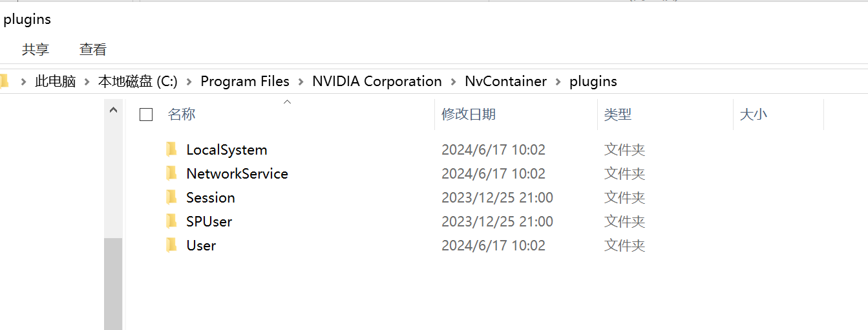Select the LocalSystem folder icon
The height and width of the screenshot is (330, 868).
point(171,149)
